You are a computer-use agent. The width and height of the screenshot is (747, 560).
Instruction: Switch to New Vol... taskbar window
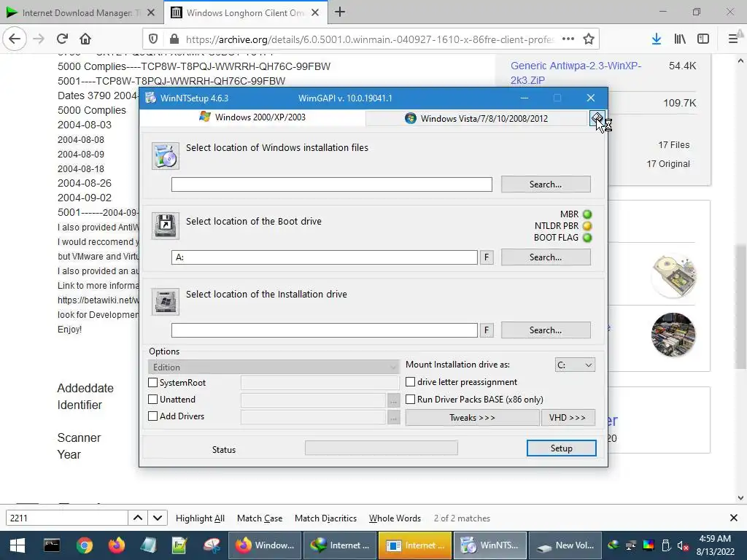(565, 545)
